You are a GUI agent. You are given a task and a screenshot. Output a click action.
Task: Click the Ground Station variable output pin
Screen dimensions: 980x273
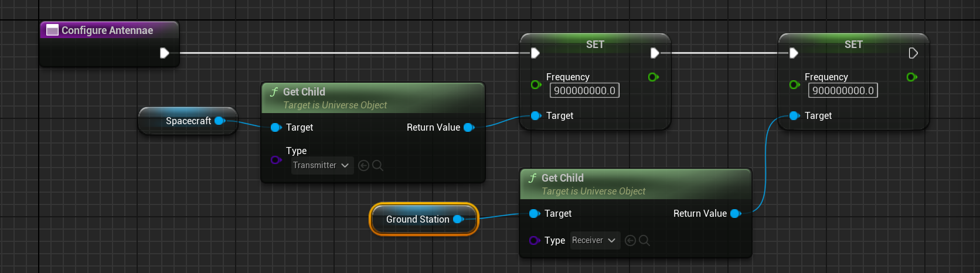coord(458,219)
